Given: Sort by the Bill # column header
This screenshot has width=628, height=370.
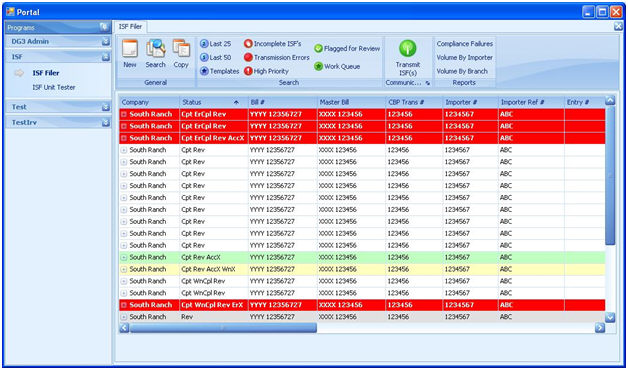Looking at the screenshot, I should click(x=283, y=103).
